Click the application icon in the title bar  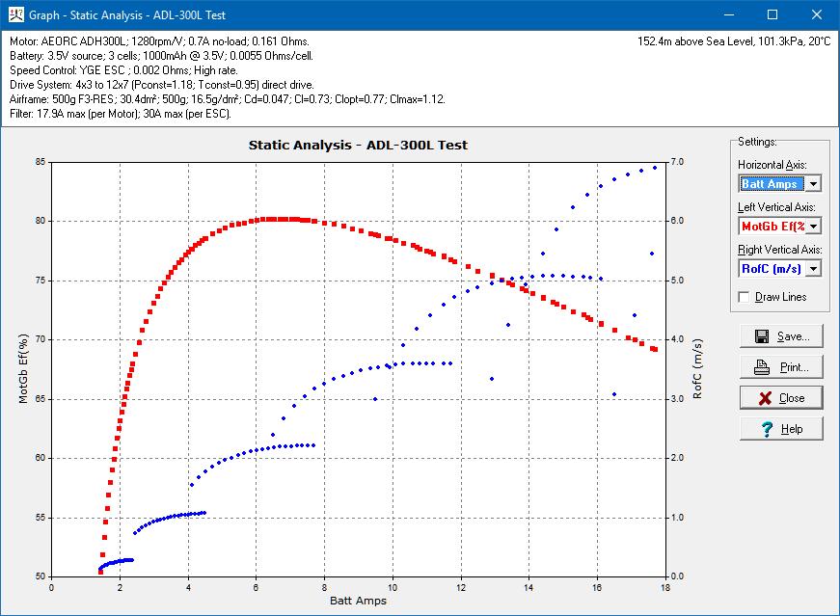[14, 14]
